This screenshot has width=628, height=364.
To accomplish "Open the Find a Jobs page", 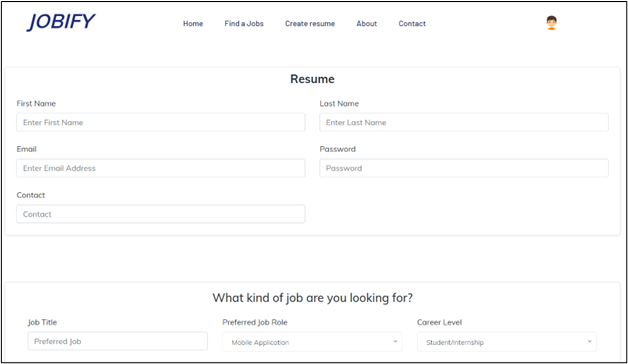I will pyautogui.click(x=244, y=24).
